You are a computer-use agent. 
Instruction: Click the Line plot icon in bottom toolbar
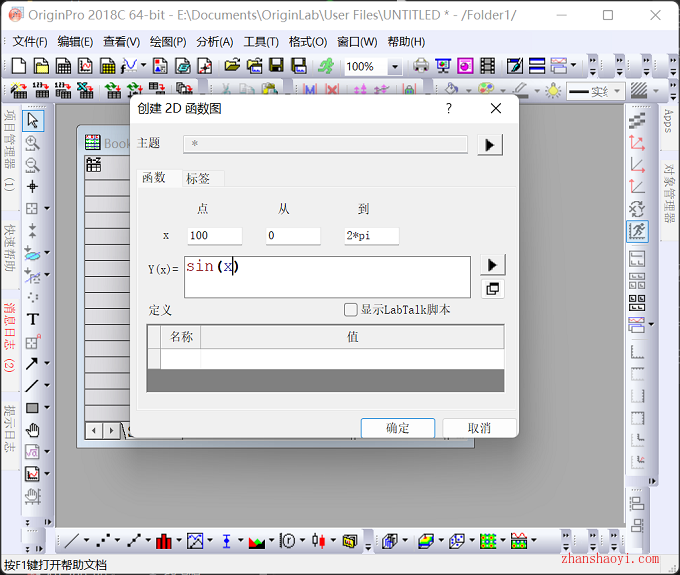pos(72,541)
